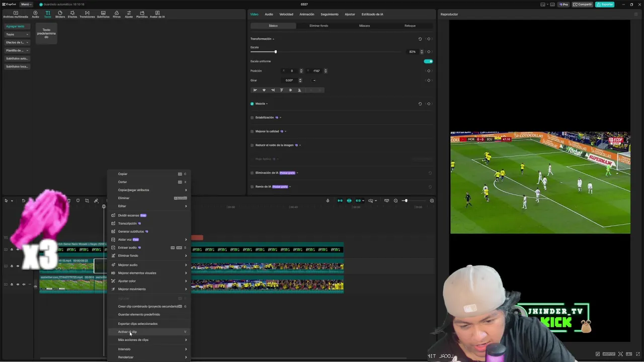Open the Copiar/pegar atributos submenu
The width and height of the screenshot is (644, 362).
coord(149,190)
